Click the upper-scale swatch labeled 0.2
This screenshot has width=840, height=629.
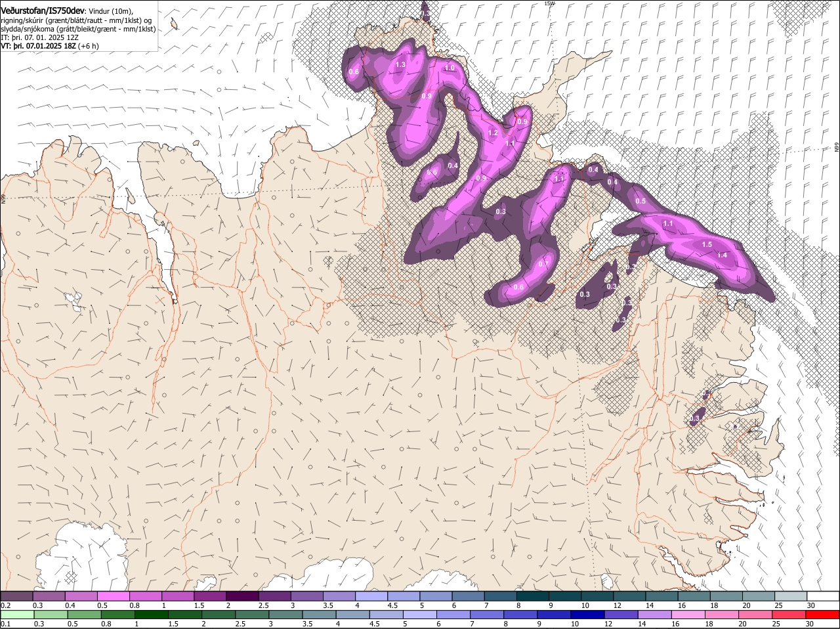16,596
